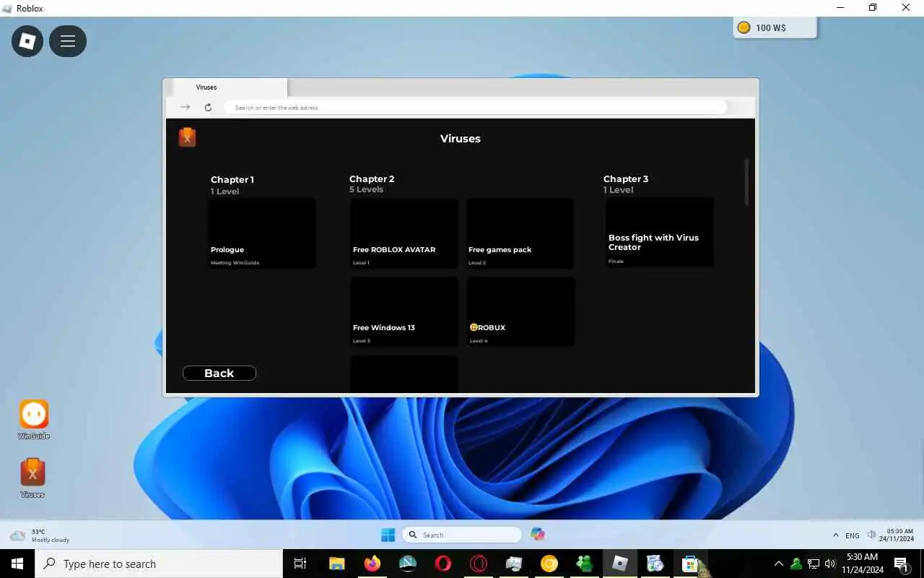Open Microsoft Store from the taskbar
924x578 pixels.
[690, 564]
